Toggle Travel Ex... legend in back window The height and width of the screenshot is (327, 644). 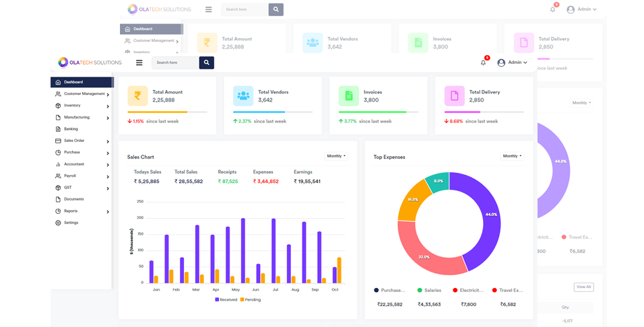pos(577,237)
